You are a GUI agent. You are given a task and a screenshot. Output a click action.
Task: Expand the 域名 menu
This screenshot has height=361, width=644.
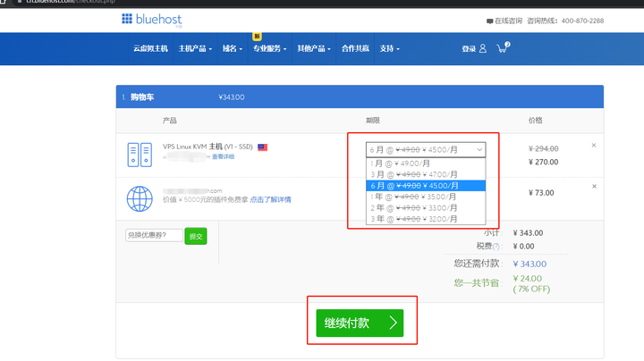tap(233, 48)
